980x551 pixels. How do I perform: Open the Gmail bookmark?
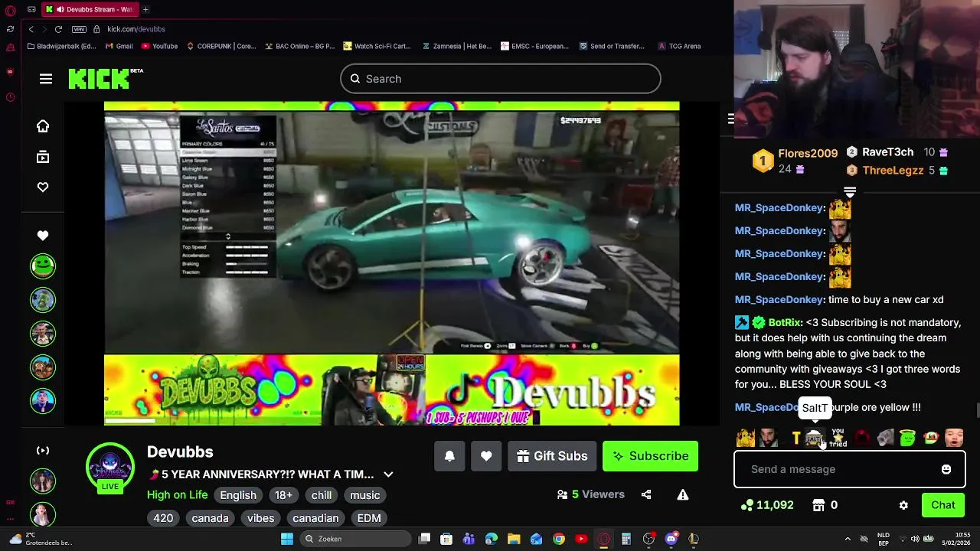[119, 46]
